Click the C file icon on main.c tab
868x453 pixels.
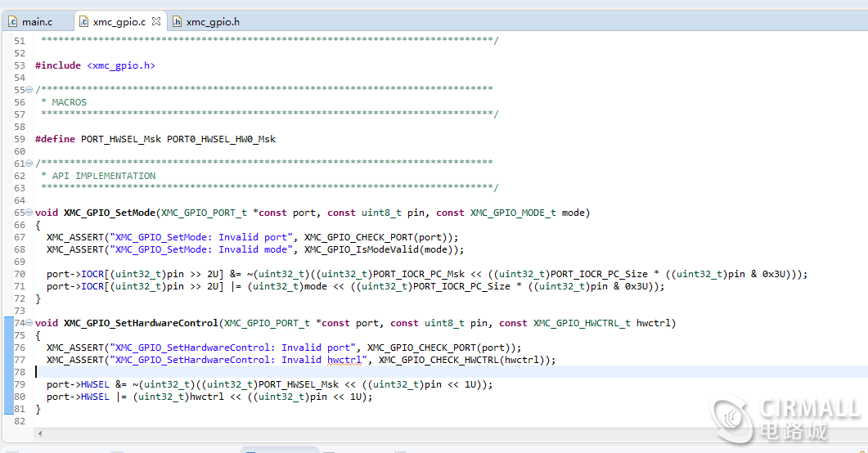[x=14, y=22]
